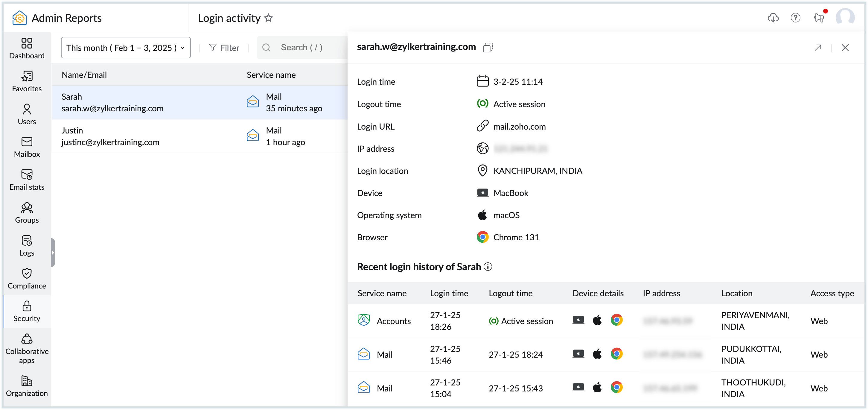Open the Filter dropdown for login activity
Screen dimensions: 868x410
(x=224, y=47)
